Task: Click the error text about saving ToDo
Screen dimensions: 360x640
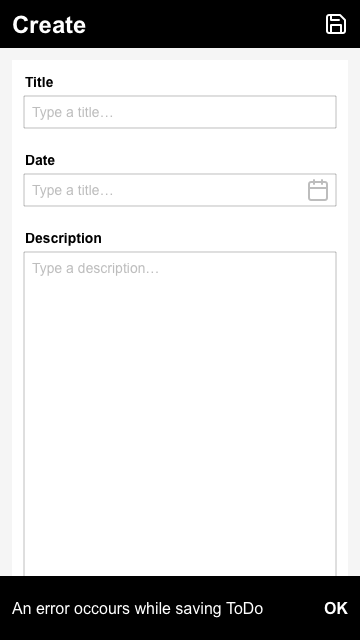Action: (x=138, y=608)
